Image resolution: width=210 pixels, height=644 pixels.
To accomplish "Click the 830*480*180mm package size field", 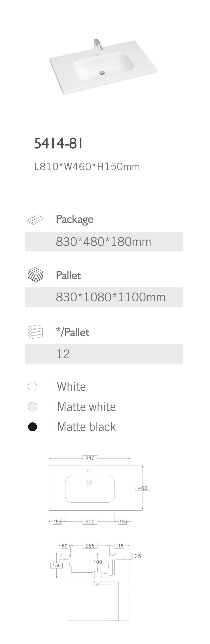I will (x=104, y=242).
